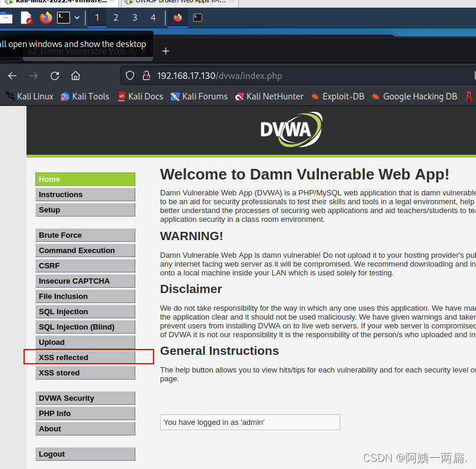
Task: Open the Setup page
Action: pos(85,209)
